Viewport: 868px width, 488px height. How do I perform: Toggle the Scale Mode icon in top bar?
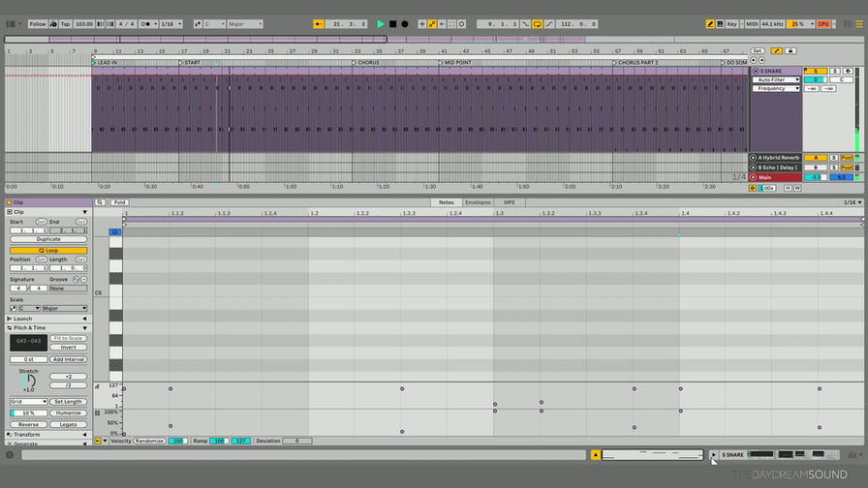[198, 24]
